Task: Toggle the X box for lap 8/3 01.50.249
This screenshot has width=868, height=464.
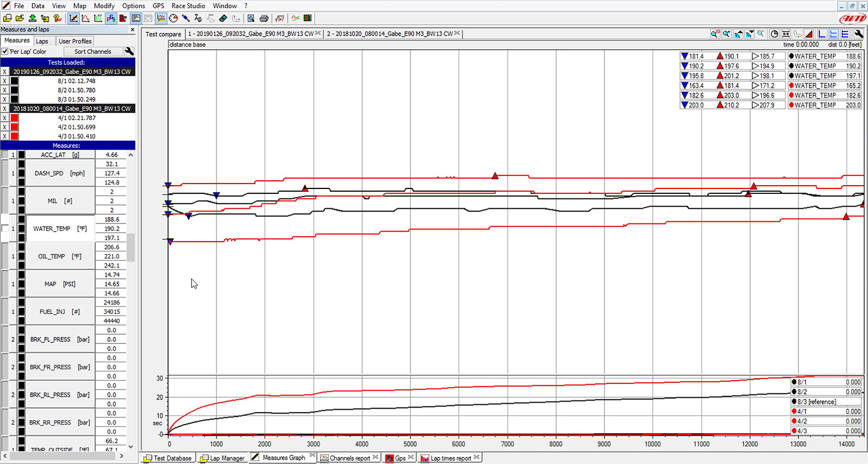Action: pyautogui.click(x=4, y=99)
